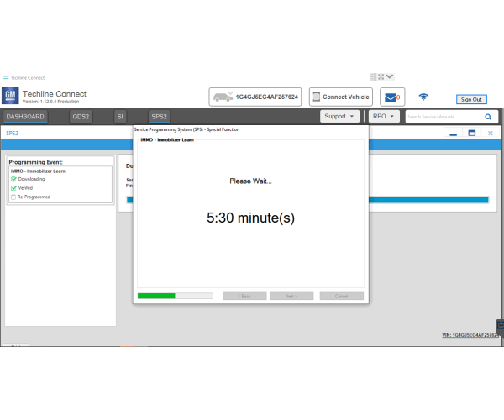Switch to the SPS2 tab

pyautogui.click(x=159, y=117)
